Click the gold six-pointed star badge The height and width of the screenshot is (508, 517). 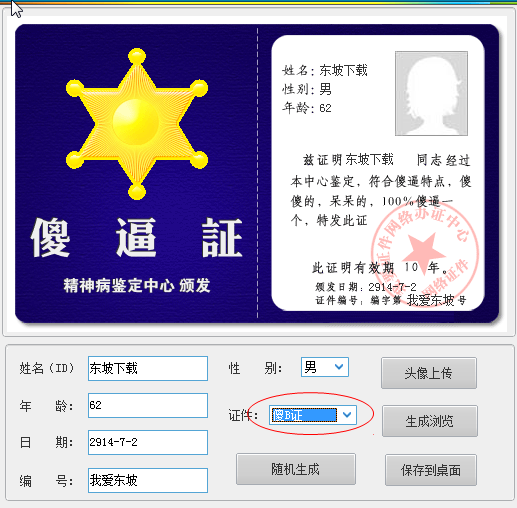pos(137,124)
